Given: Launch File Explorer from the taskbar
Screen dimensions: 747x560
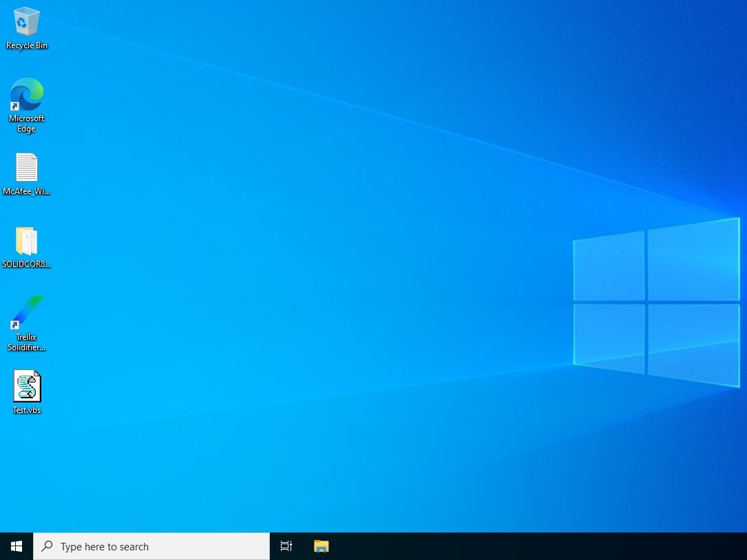Looking at the screenshot, I should point(321,546).
